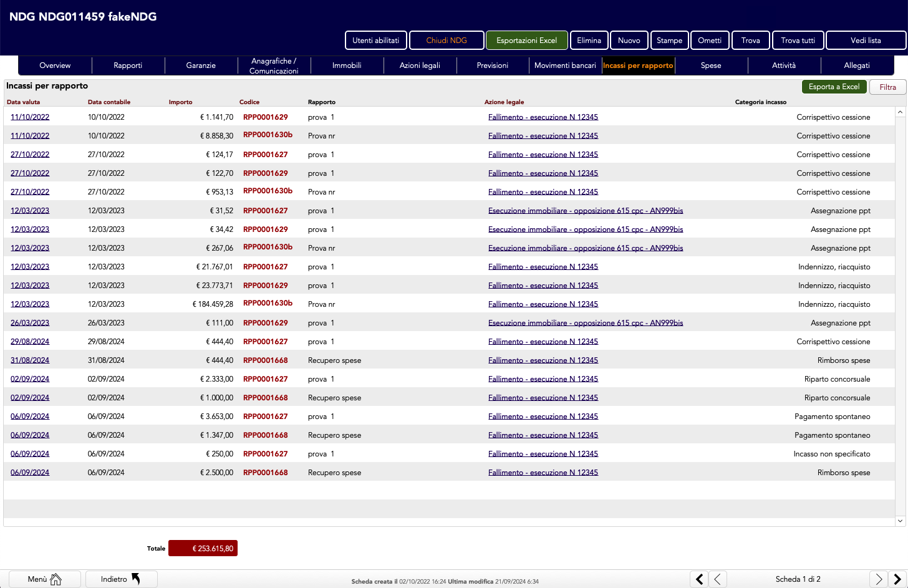The width and height of the screenshot is (908, 588).
Task: Click scroll down arrow in the table list
Action: (900, 521)
